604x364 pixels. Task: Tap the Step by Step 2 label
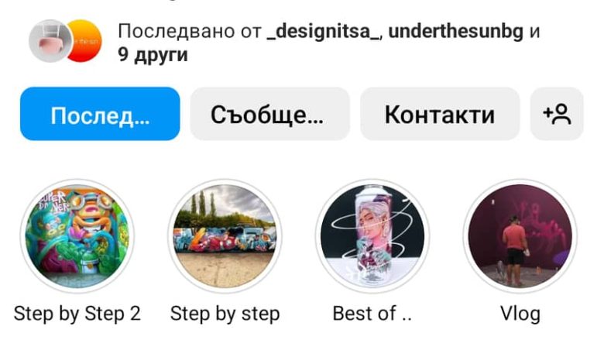(77, 314)
